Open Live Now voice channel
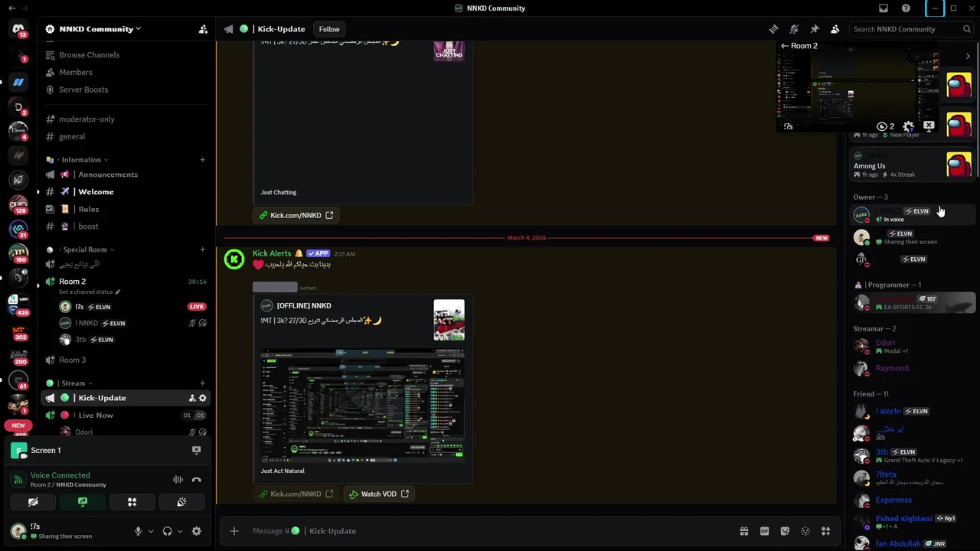Image resolution: width=980 pixels, height=551 pixels. 126,415
